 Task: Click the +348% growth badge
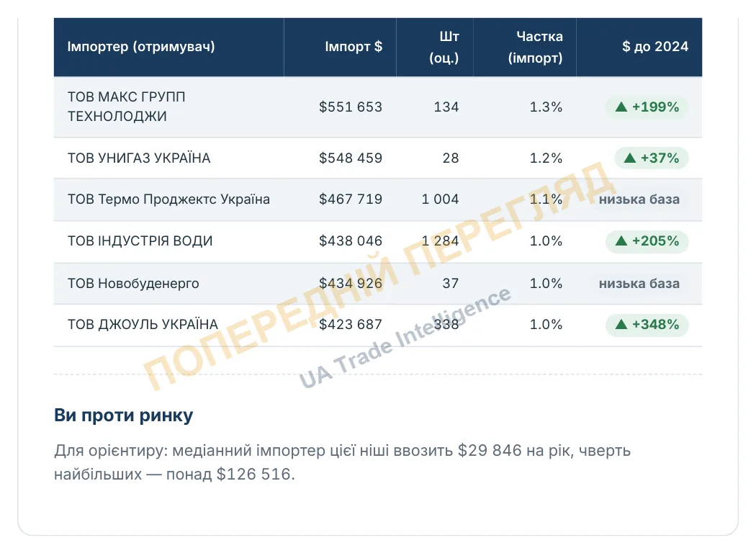point(647,325)
